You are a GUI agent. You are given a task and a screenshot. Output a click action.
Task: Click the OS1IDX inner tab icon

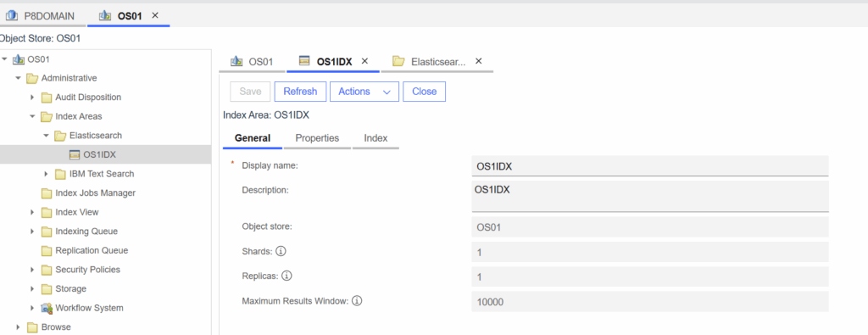[x=304, y=61]
